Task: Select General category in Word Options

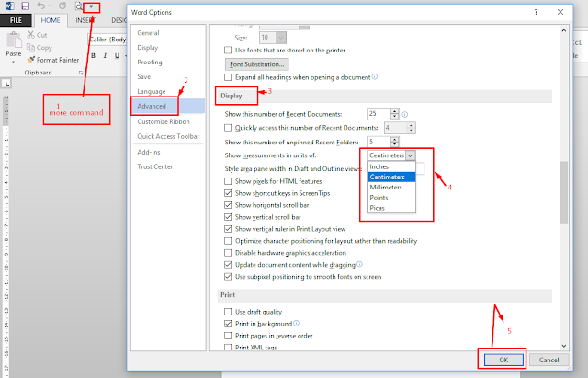Action: tap(148, 33)
